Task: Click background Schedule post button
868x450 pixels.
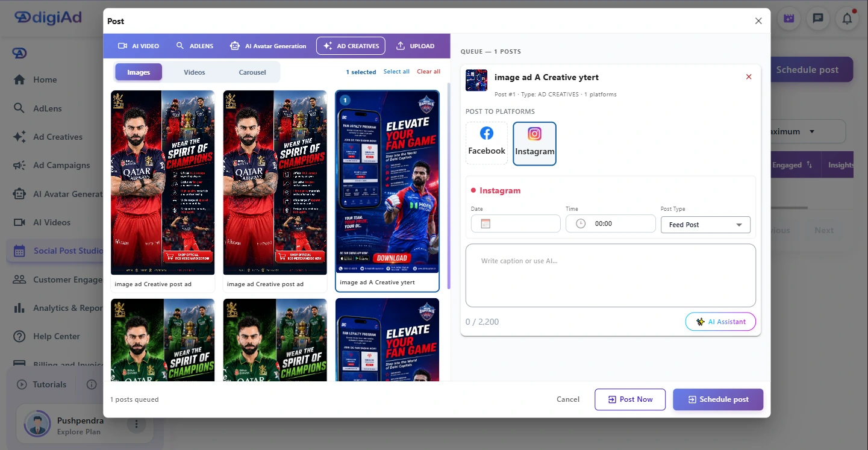Action: tap(807, 69)
